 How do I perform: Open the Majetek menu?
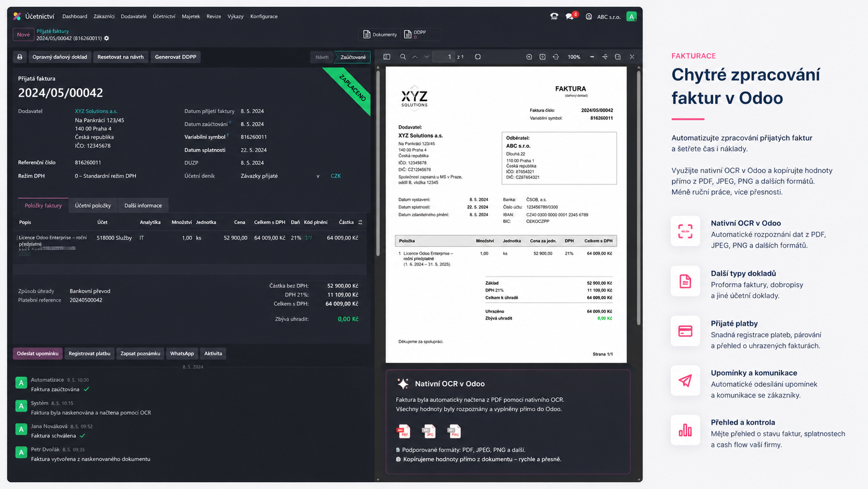point(191,17)
